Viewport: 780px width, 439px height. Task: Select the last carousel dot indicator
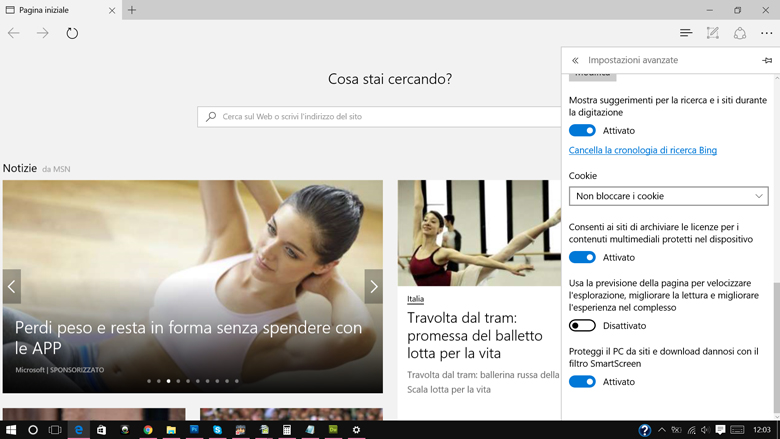pyautogui.click(x=237, y=381)
